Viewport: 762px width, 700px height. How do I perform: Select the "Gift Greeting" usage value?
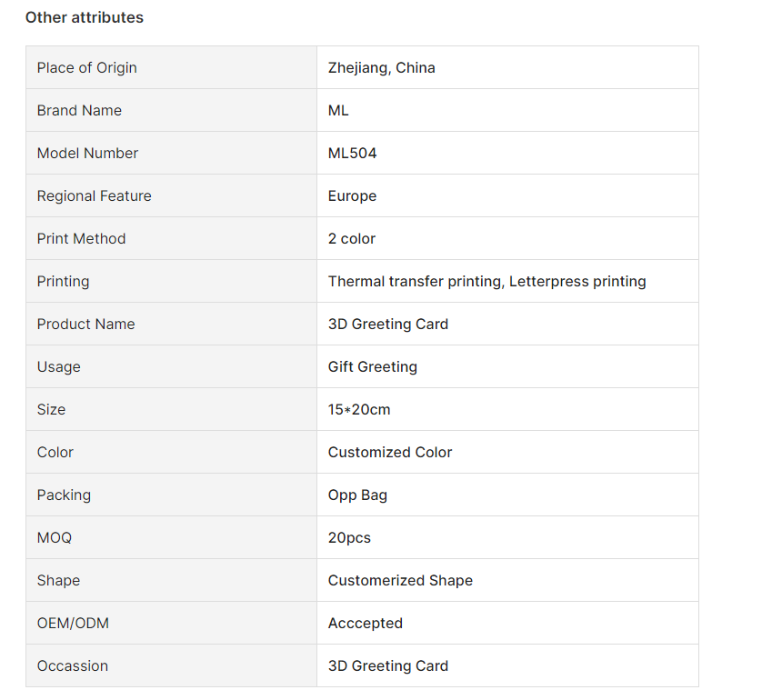pyautogui.click(x=373, y=366)
